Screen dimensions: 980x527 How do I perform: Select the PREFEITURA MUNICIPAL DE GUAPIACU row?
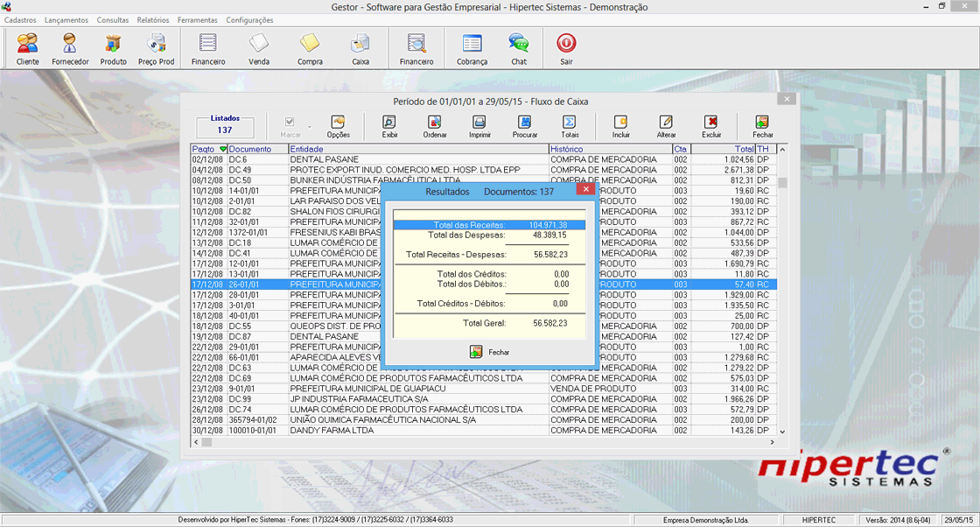click(x=483, y=389)
